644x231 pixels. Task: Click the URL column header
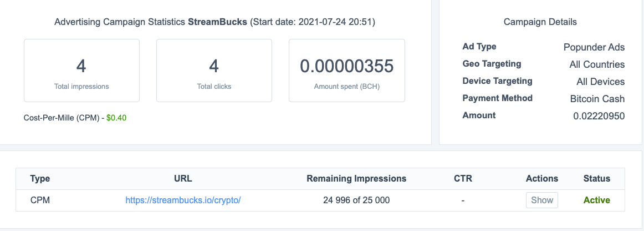(183, 179)
